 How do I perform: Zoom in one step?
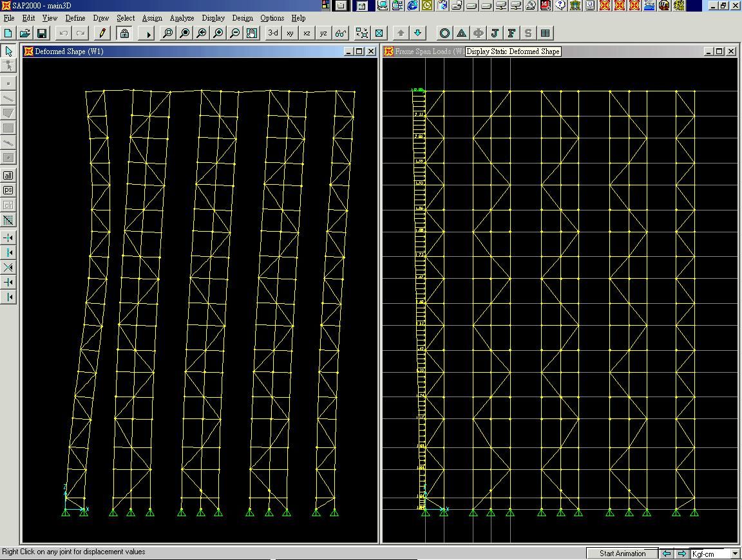[x=218, y=33]
